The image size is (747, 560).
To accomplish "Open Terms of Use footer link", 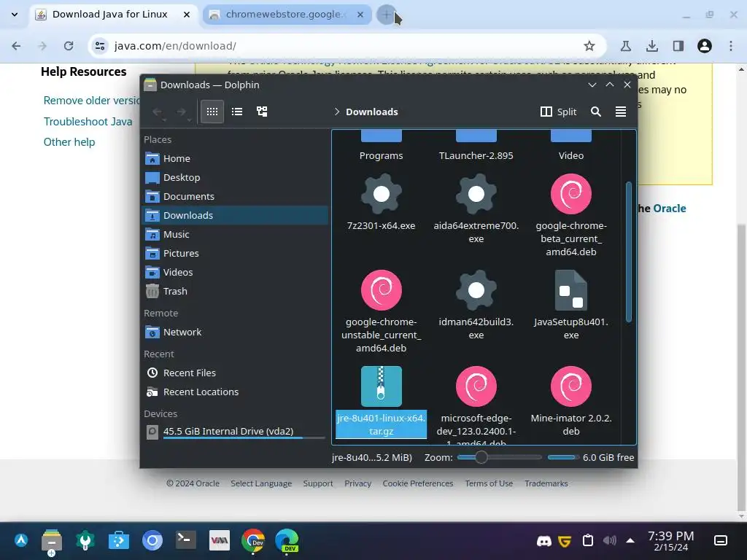I will [x=489, y=483].
